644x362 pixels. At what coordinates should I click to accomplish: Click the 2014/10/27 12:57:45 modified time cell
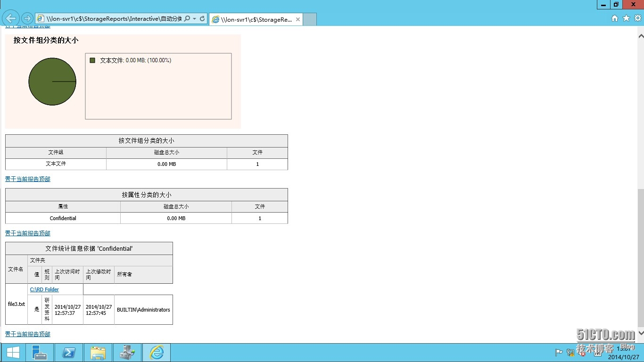click(99, 310)
